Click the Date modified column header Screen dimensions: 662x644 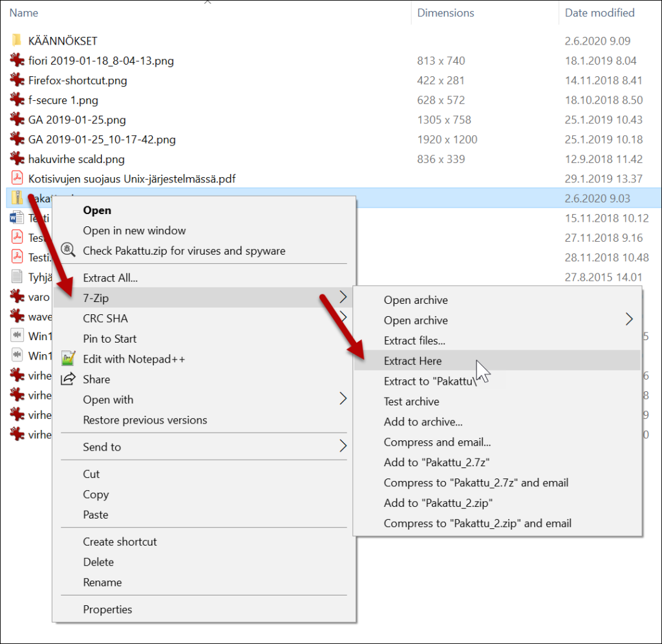pos(599,12)
